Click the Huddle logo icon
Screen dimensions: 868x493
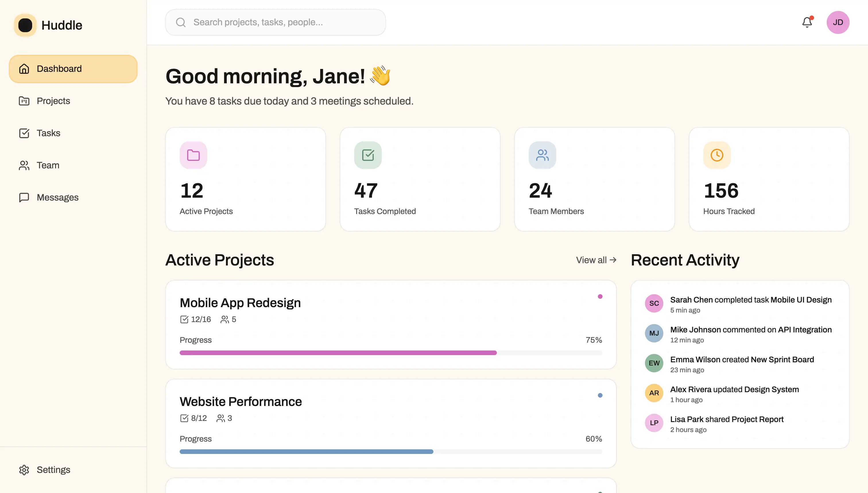click(x=25, y=25)
